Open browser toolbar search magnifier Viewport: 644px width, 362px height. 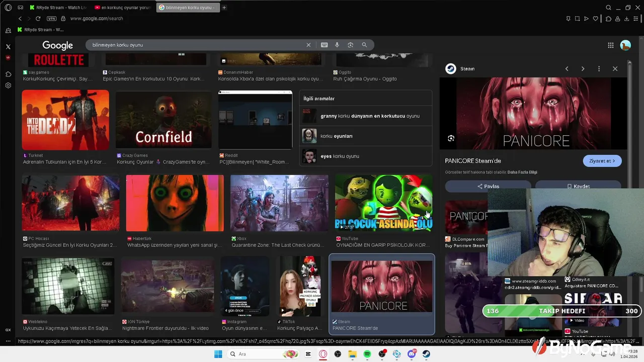(608, 8)
